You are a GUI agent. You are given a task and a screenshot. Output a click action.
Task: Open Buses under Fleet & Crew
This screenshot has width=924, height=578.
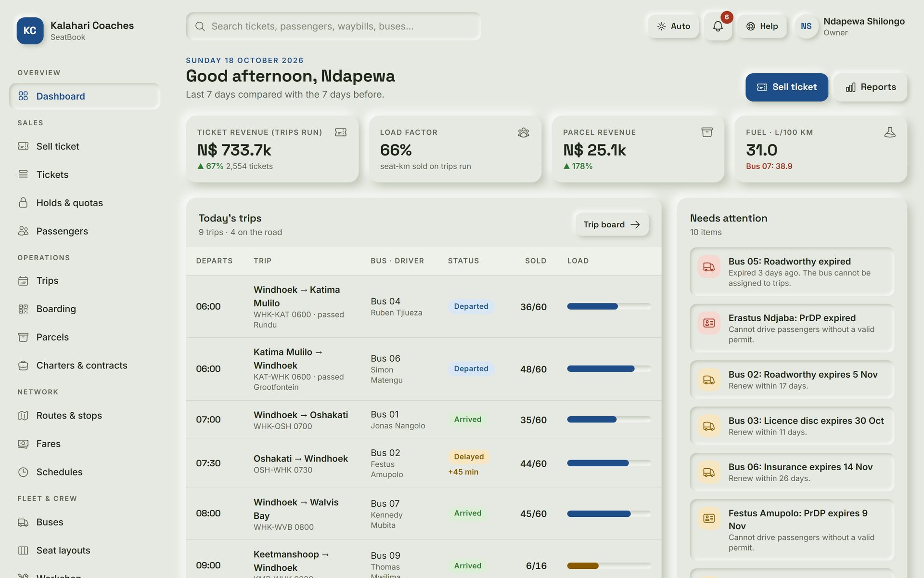coord(85,522)
